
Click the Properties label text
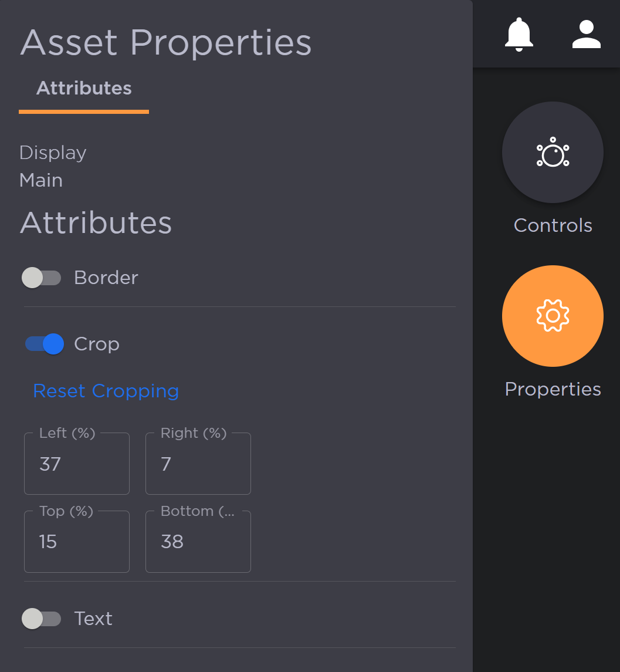(552, 389)
